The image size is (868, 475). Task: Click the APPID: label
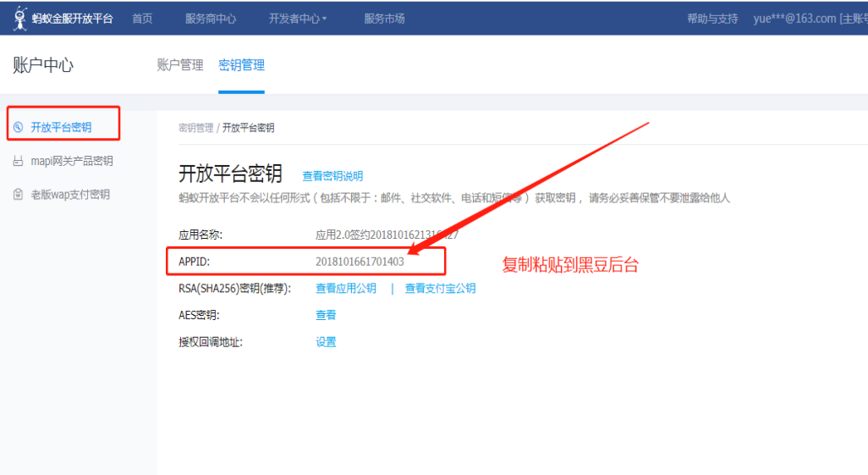tap(195, 262)
